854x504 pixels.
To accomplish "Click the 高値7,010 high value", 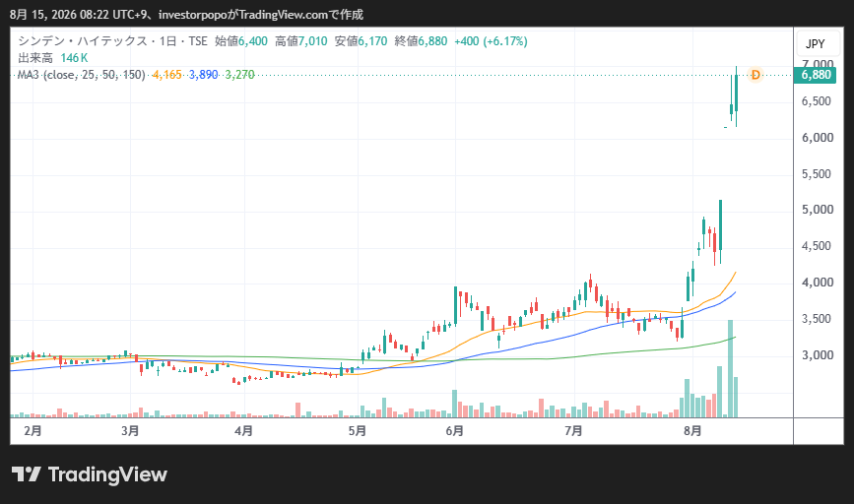I will (301, 41).
